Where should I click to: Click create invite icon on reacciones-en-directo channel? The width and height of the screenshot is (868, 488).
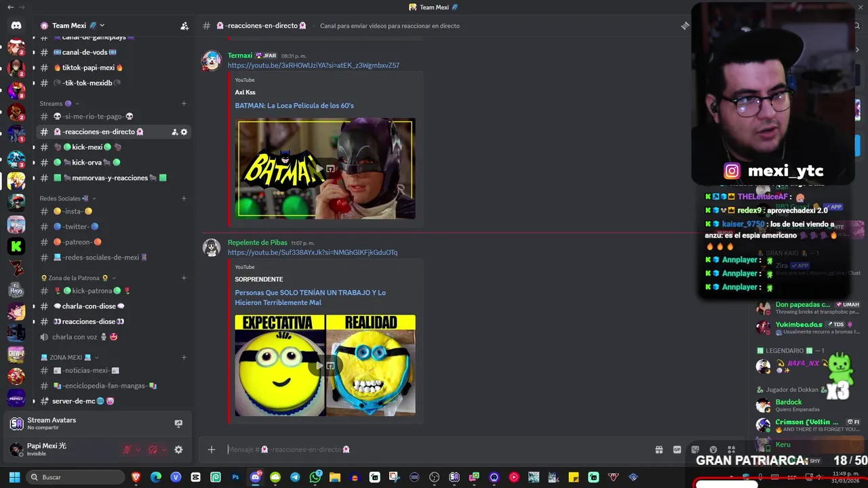(174, 132)
